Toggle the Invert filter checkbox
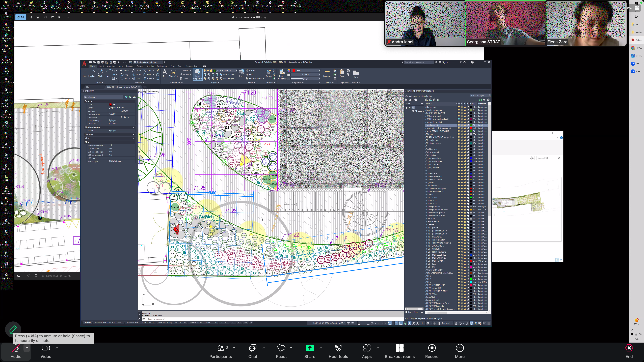644x362 pixels. (x=407, y=312)
